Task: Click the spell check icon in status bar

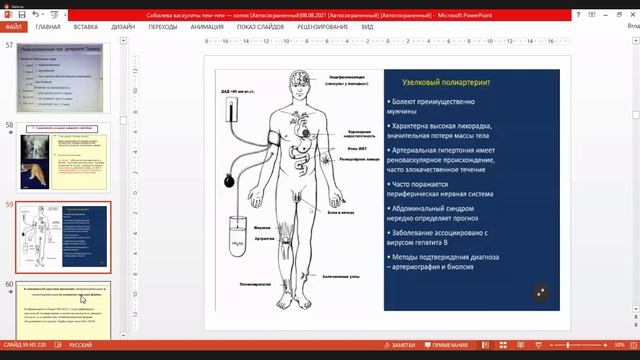Action: [x=58, y=345]
